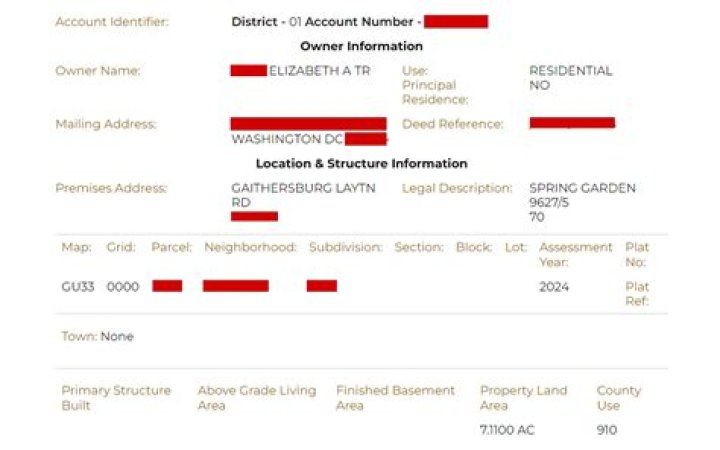Click the Town: None text
The height and width of the screenshot is (450, 720).
[x=97, y=337]
